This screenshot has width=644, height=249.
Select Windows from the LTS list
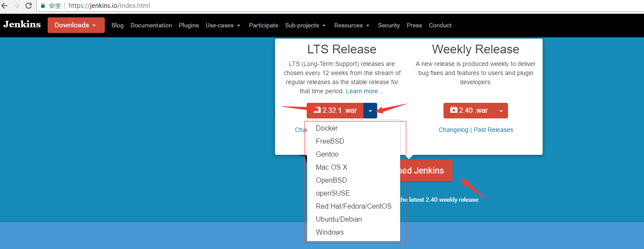tap(353, 233)
